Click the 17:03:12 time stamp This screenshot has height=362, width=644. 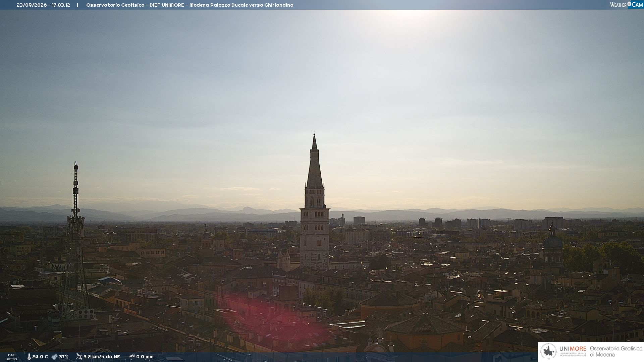tap(61, 5)
